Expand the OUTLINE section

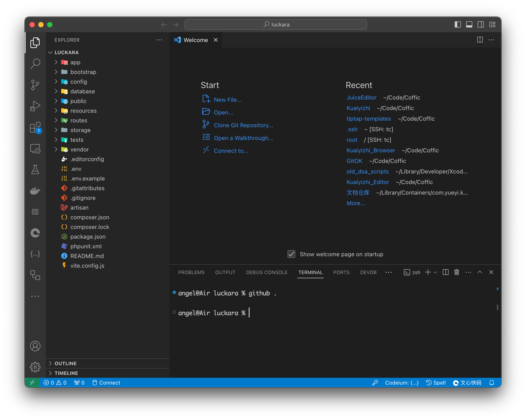point(65,363)
